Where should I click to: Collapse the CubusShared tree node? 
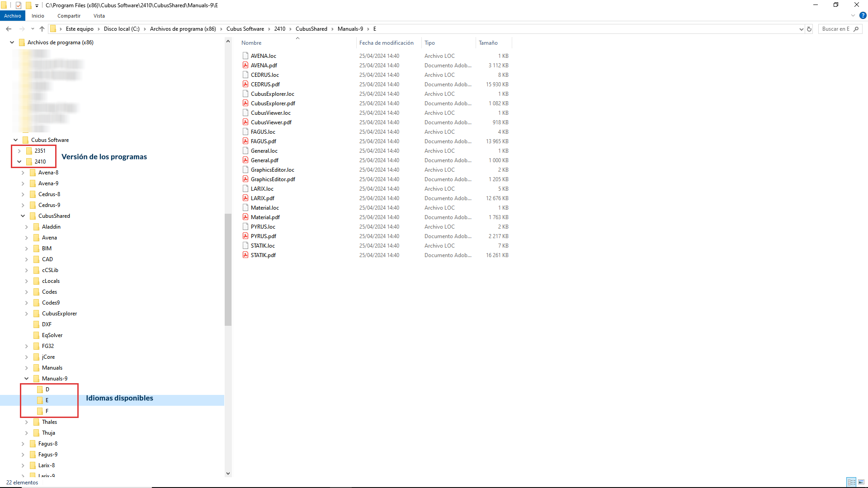click(x=23, y=216)
